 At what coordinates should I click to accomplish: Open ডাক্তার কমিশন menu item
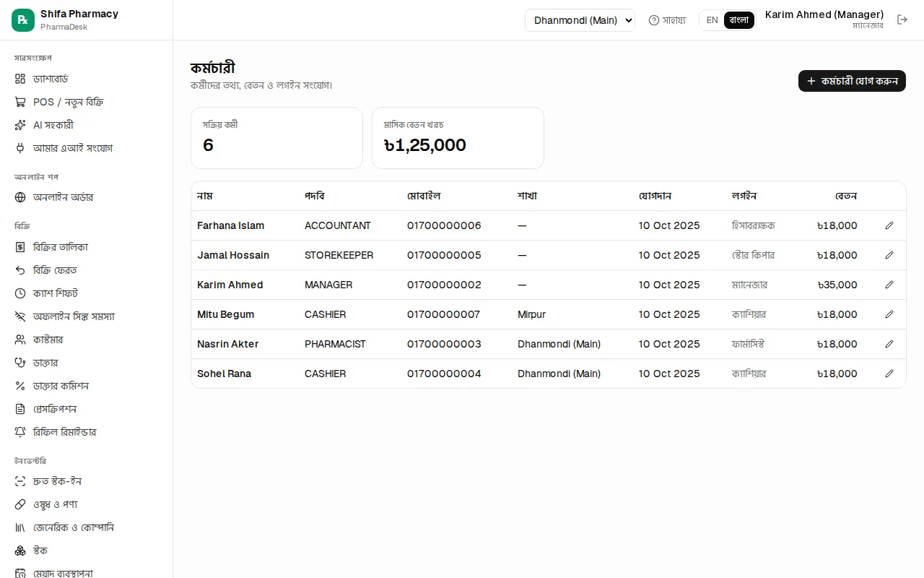coord(87,386)
